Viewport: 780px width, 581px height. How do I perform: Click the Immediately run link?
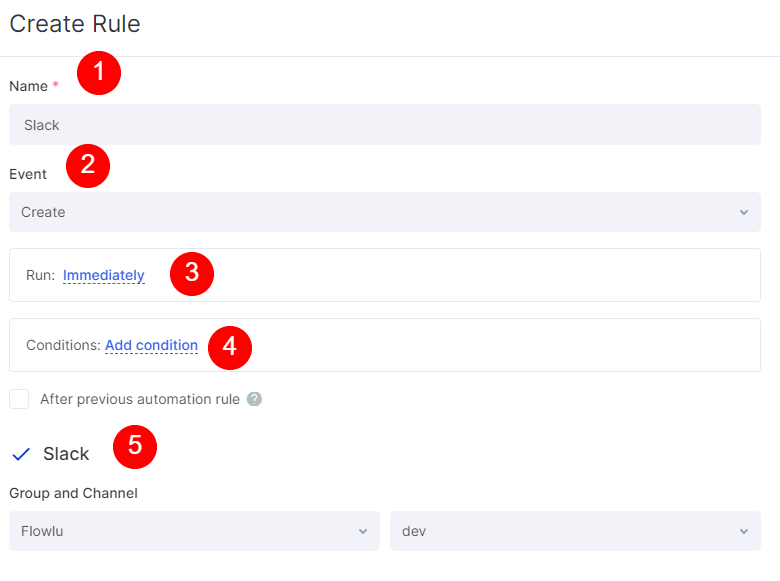tap(104, 275)
